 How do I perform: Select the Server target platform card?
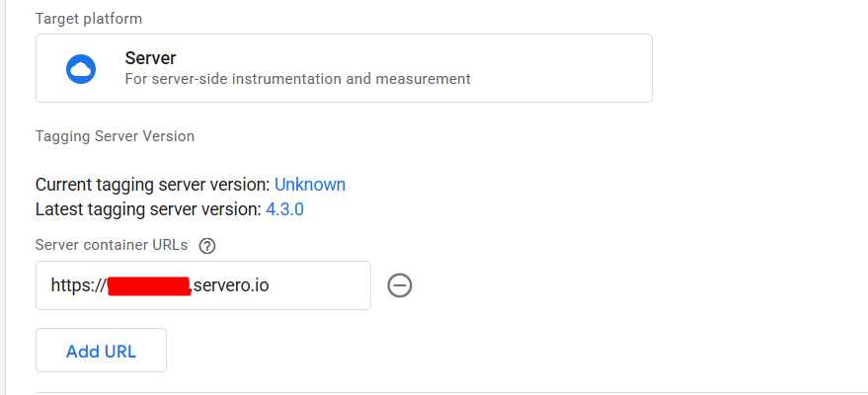[344, 68]
